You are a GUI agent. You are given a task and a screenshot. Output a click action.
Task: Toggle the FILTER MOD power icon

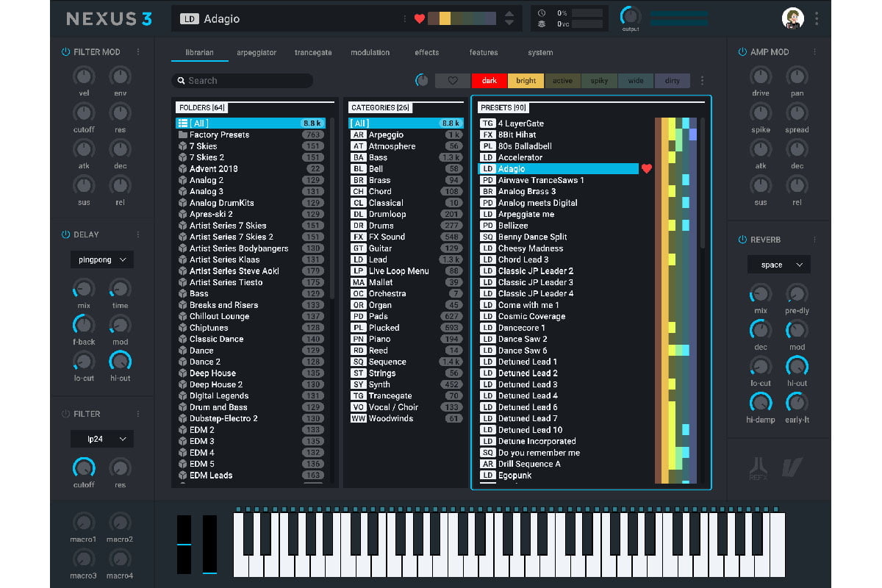tap(65, 52)
